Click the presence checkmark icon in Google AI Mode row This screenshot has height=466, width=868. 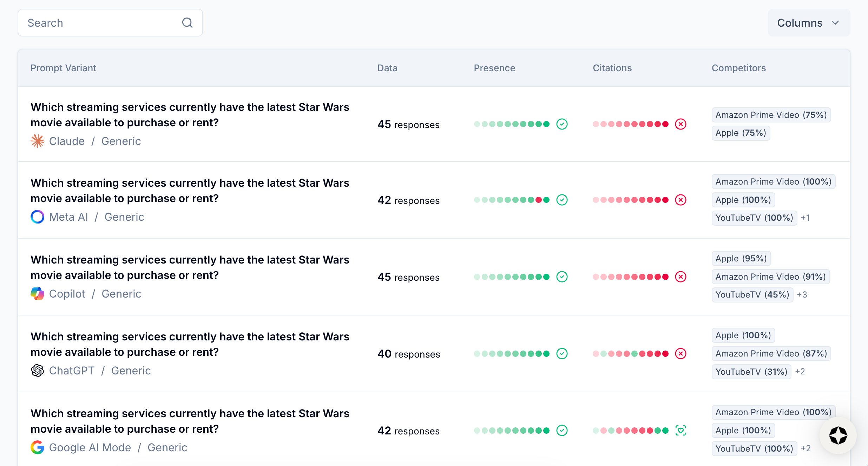coord(562,431)
